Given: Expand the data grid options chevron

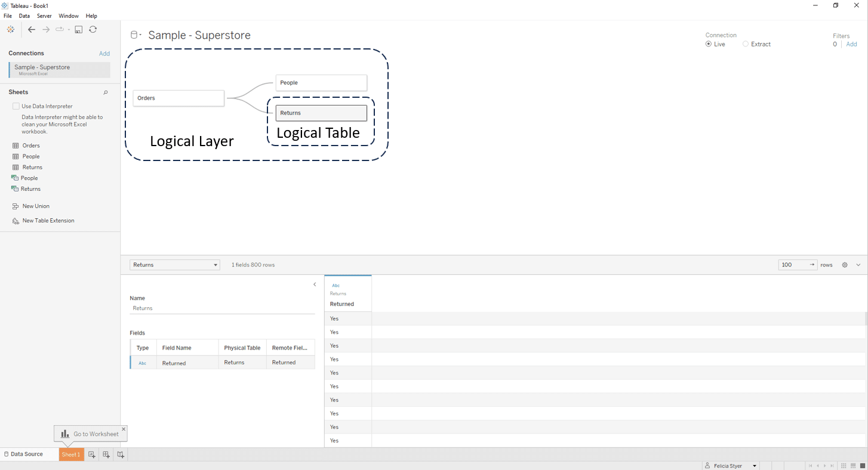Looking at the screenshot, I should (858, 265).
